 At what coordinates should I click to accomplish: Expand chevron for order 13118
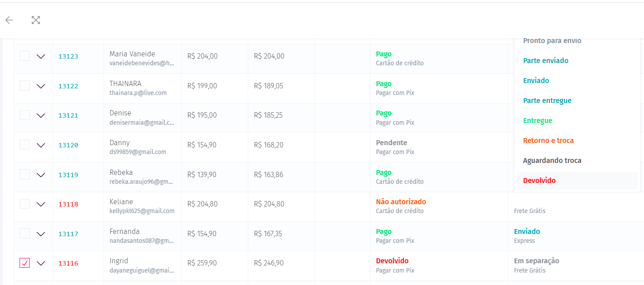point(41,204)
